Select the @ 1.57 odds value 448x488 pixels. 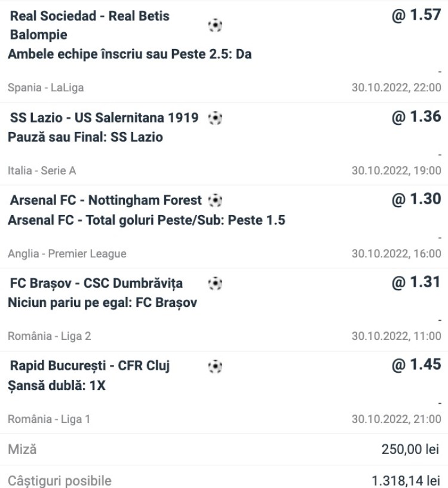(x=416, y=16)
